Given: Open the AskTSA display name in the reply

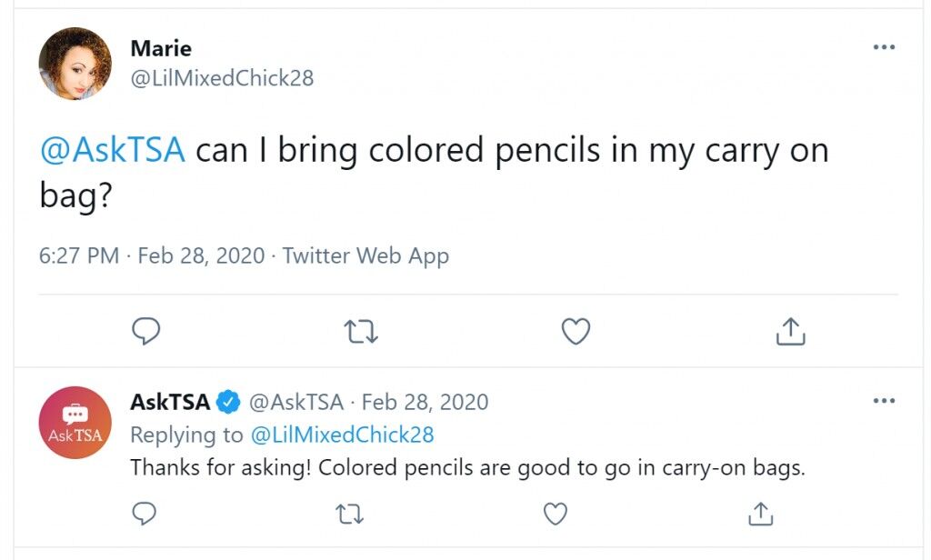Looking at the screenshot, I should coord(170,402).
